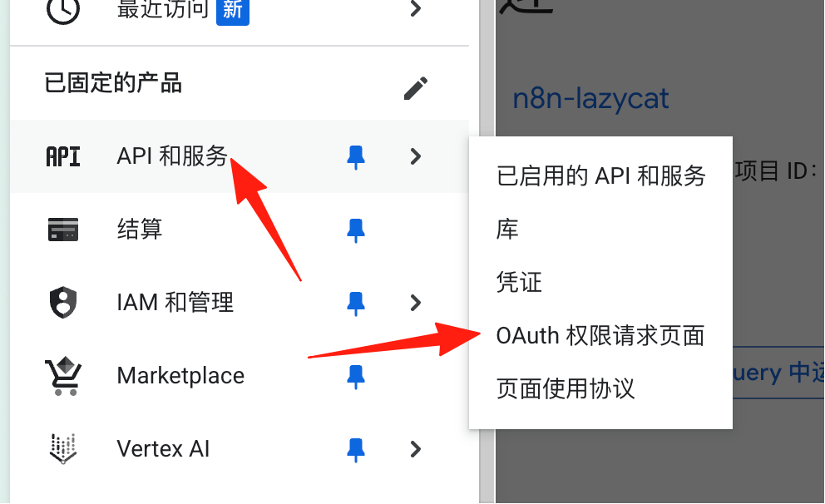825x504 pixels.
Task: Expand the IAM 和管理 submenu chevron
Action: tap(416, 303)
